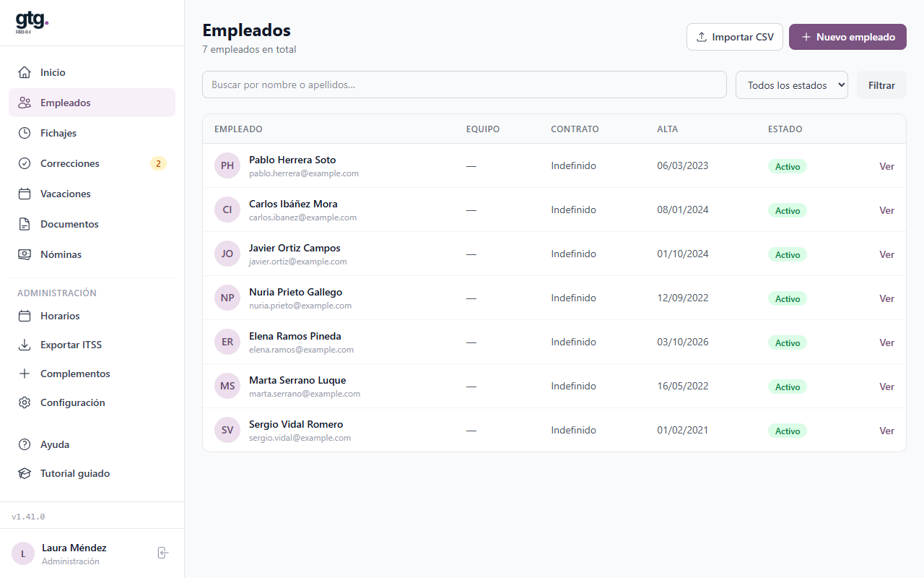Click the gear icon for Configuración

click(x=25, y=402)
